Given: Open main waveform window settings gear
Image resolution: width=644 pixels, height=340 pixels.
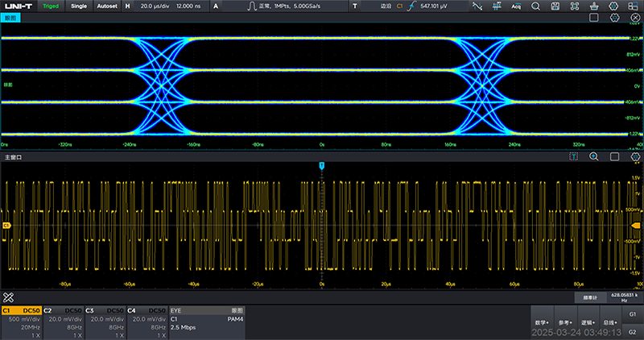Looking at the screenshot, I should 635,156.
